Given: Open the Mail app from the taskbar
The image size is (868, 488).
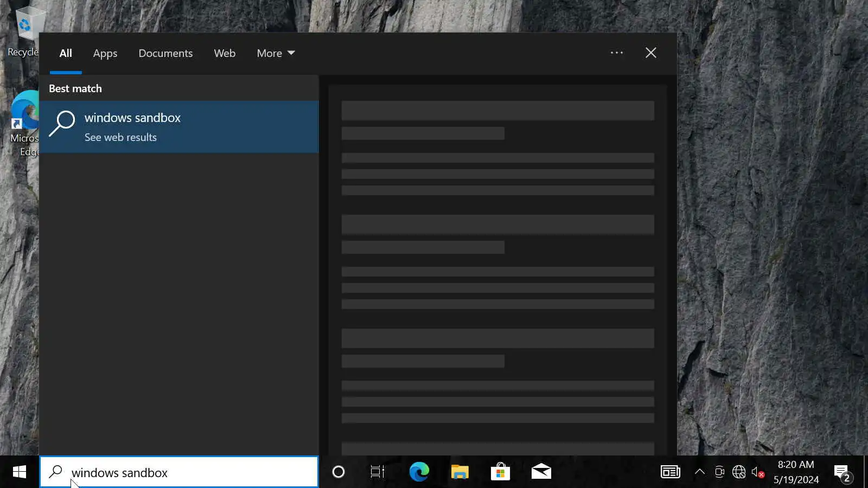Looking at the screenshot, I should (x=541, y=472).
